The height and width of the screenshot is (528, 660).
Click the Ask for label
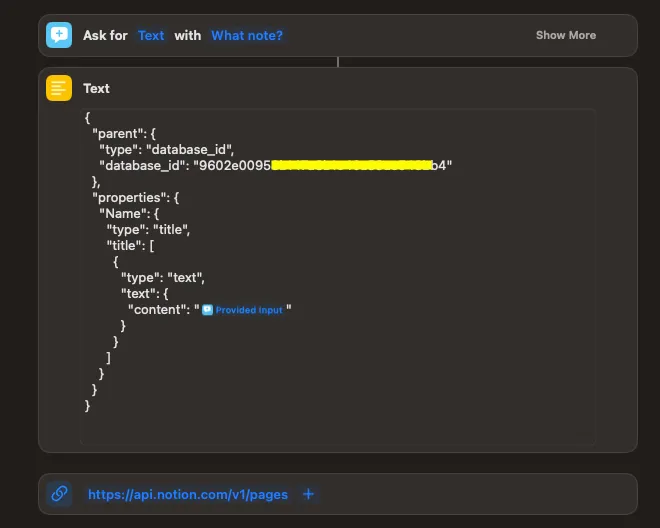(x=105, y=35)
